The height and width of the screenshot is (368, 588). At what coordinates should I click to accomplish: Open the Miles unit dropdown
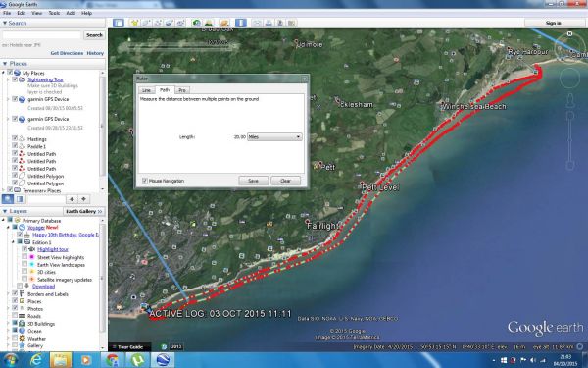274,137
